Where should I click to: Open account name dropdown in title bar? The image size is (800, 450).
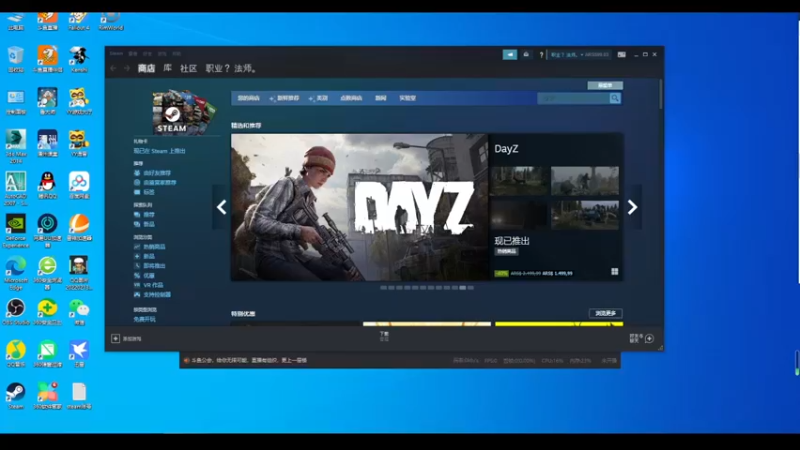pos(566,55)
